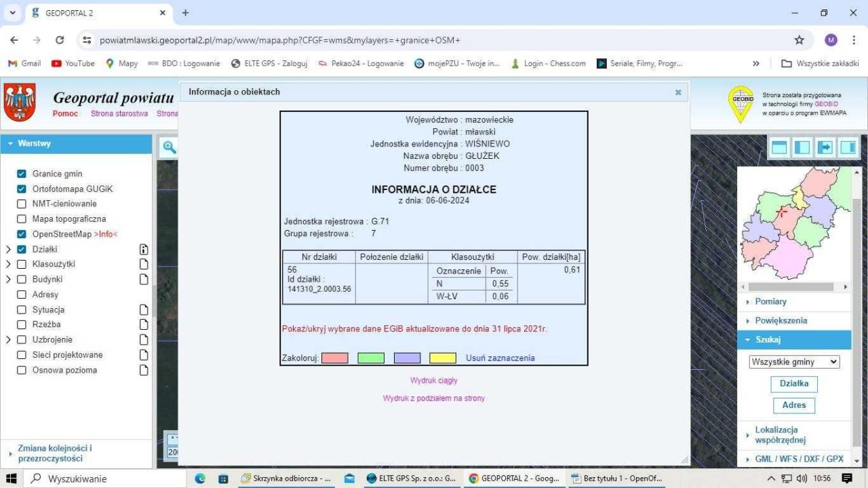Expand the Klasoużytki layer tree
The width and height of the screenshot is (868, 488).
pyautogui.click(x=8, y=264)
